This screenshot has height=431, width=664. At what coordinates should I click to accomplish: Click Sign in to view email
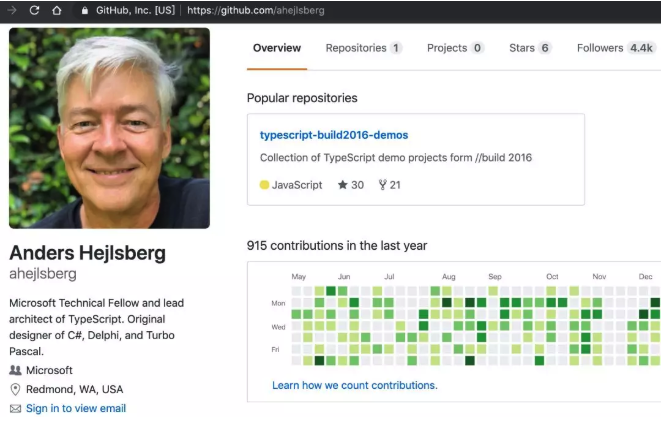[76, 408]
